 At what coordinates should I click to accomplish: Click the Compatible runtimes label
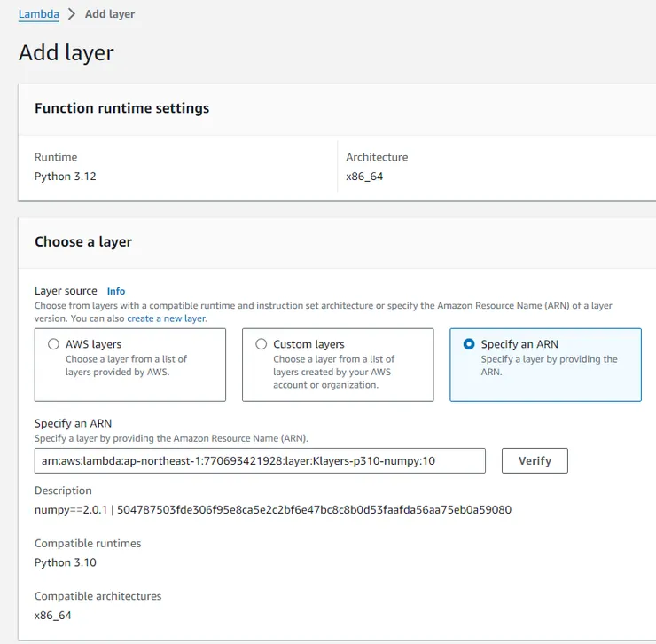pyautogui.click(x=88, y=543)
